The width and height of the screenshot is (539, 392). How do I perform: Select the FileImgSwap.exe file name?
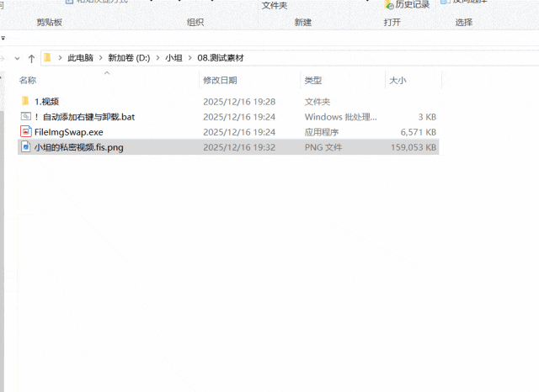tap(69, 132)
